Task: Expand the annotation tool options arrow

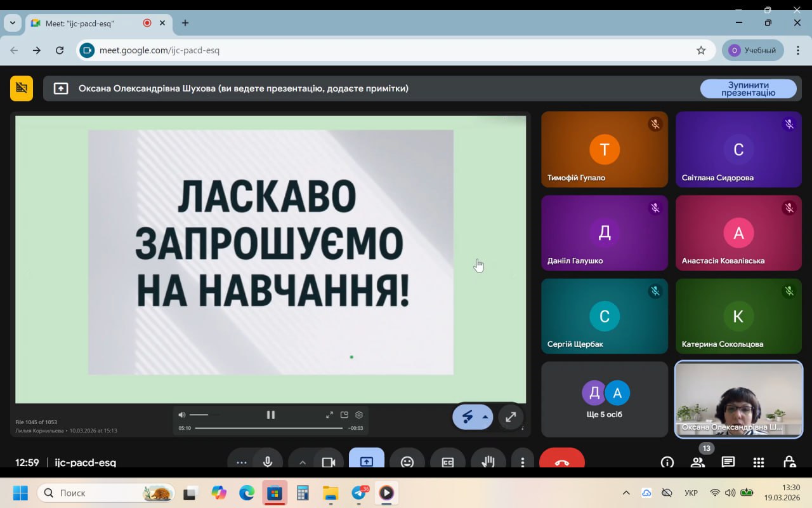Action: [x=485, y=417]
